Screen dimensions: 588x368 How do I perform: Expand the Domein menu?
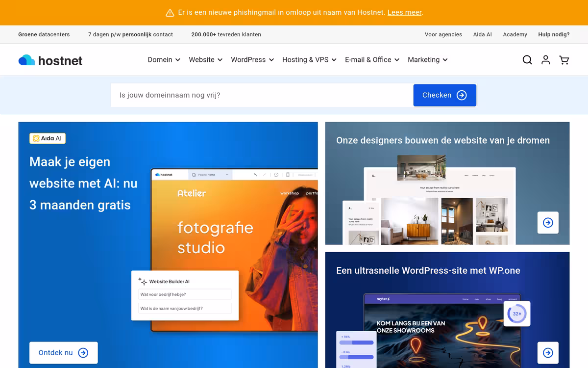[x=164, y=60]
